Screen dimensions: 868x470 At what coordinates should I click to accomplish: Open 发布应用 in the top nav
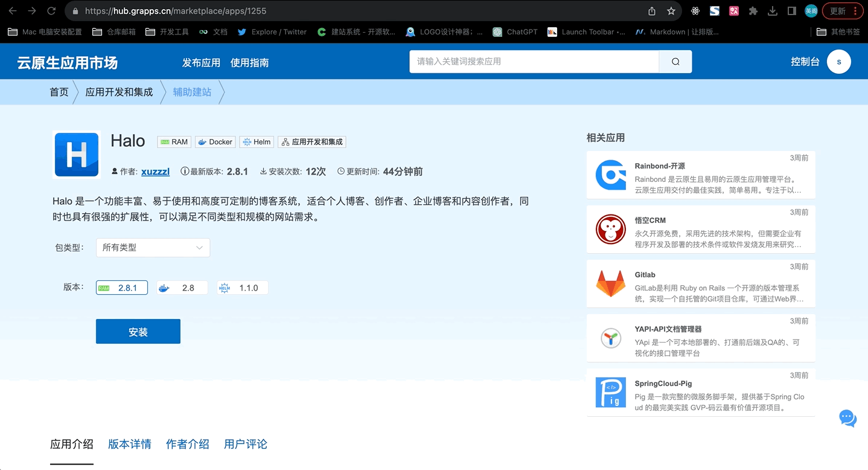(201, 63)
